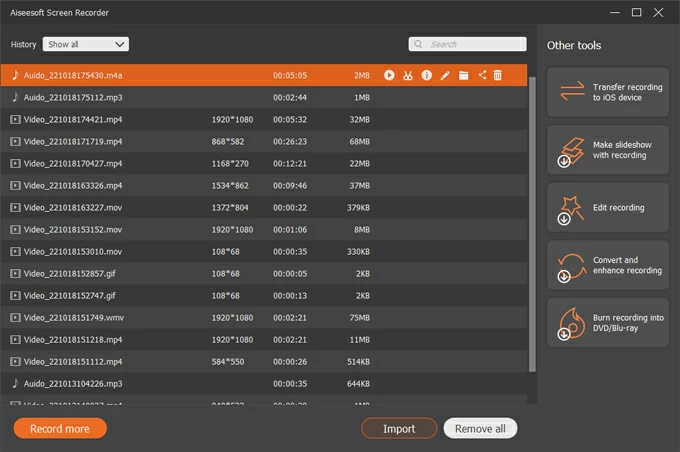Open Burn recording into DVD/Blu-ray tool
The width and height of the screenshot is (680, 452).
coord(608,323)
